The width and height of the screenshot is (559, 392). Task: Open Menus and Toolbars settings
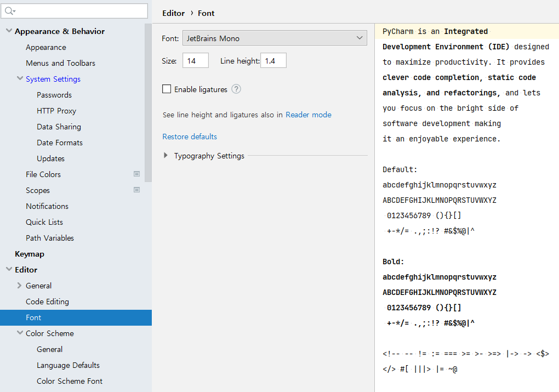coord(61,63)
